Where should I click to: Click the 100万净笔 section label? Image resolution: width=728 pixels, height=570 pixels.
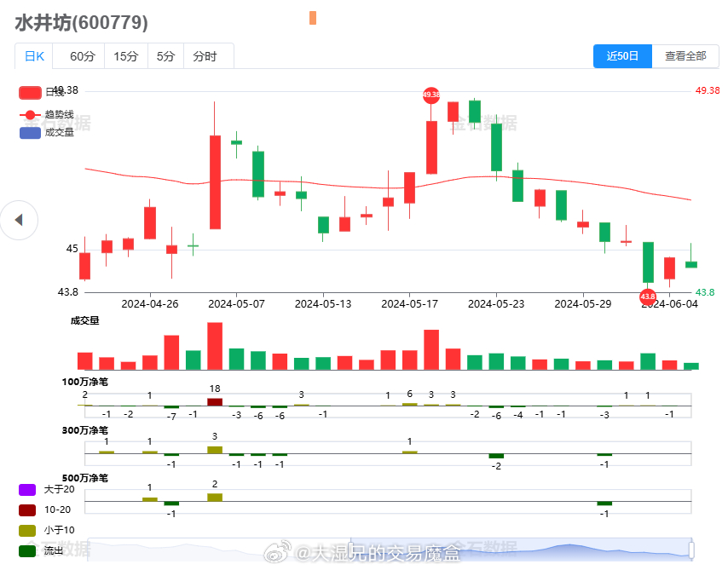pyautogui.click(x=85, y=382)
